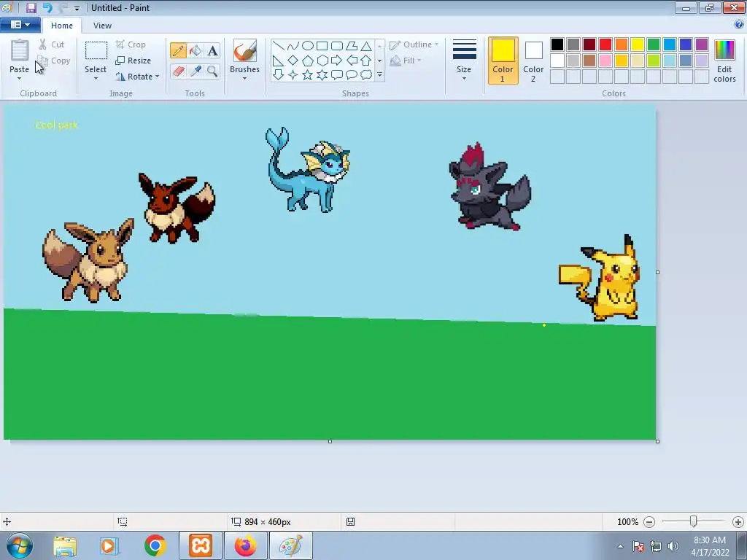This screenshot has height=560, width=747.
Task: Open Google Chrome from taskbar
Action: [155, 545]
